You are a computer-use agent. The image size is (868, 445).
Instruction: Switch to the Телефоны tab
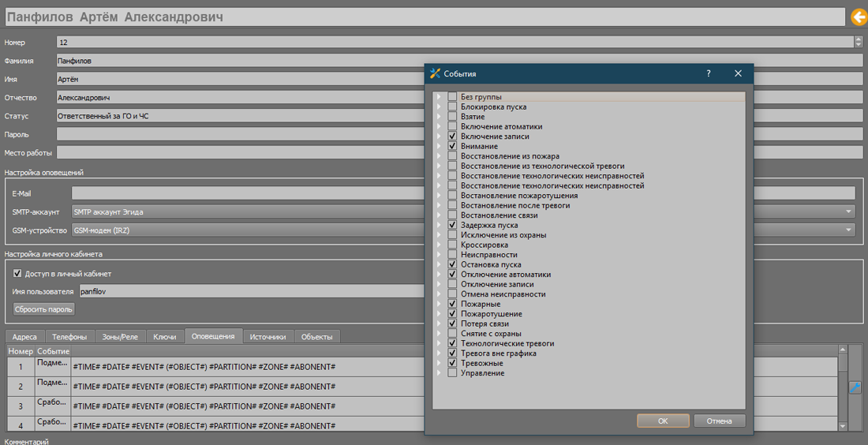(69, 336)
